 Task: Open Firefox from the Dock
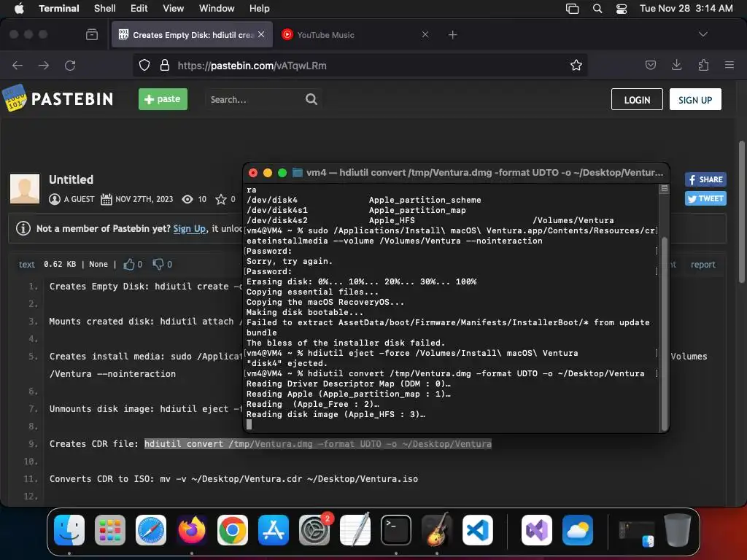(192, 530)
